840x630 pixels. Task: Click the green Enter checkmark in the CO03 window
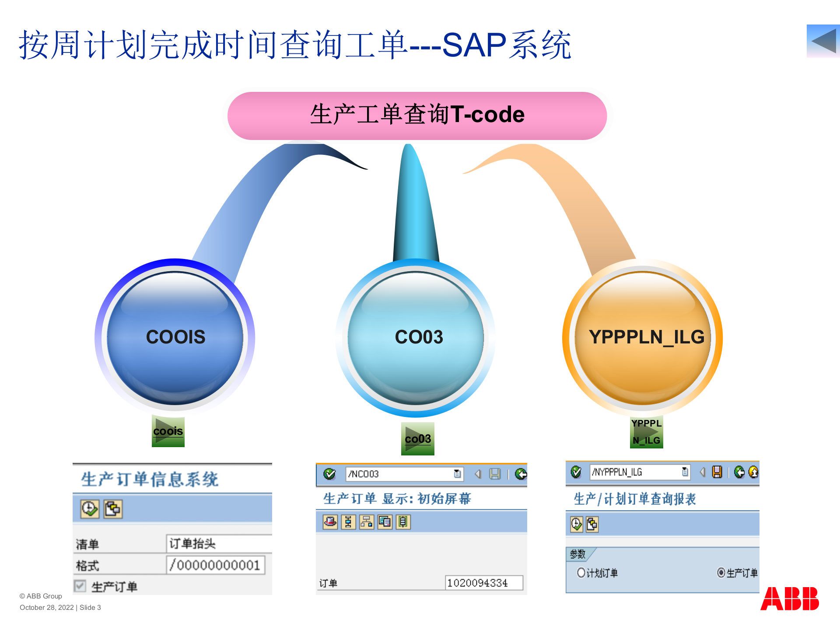tap(329, 473)
